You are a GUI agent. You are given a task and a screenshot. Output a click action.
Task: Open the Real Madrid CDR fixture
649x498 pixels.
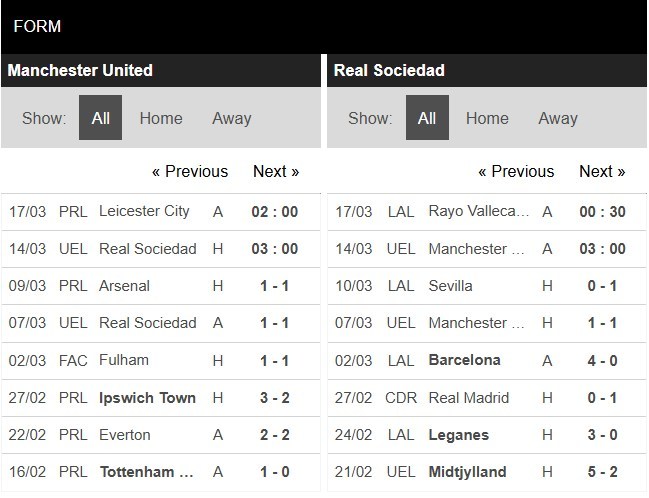(487, 398)
